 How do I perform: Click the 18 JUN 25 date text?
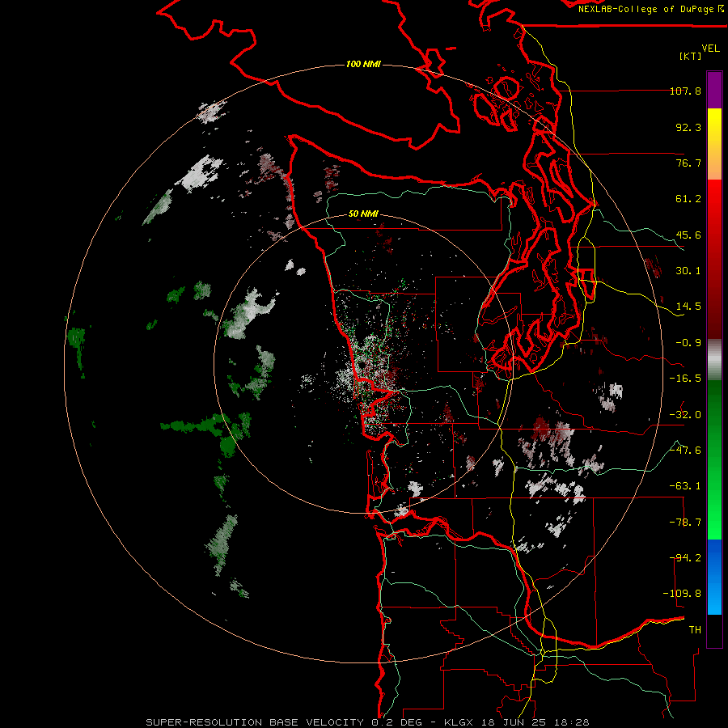point(515,722)
